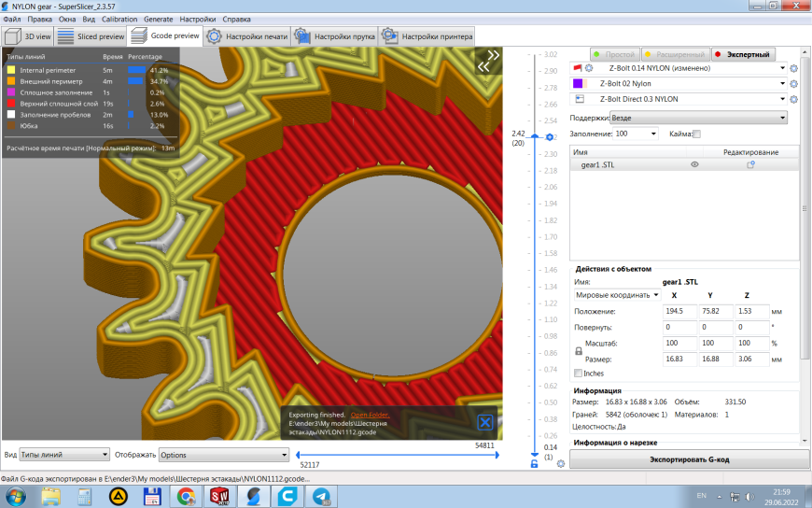Viewport: 812px width, 508px height.
Task: Open the Вид Типы линий dropdown
Action: click(64, 455)
